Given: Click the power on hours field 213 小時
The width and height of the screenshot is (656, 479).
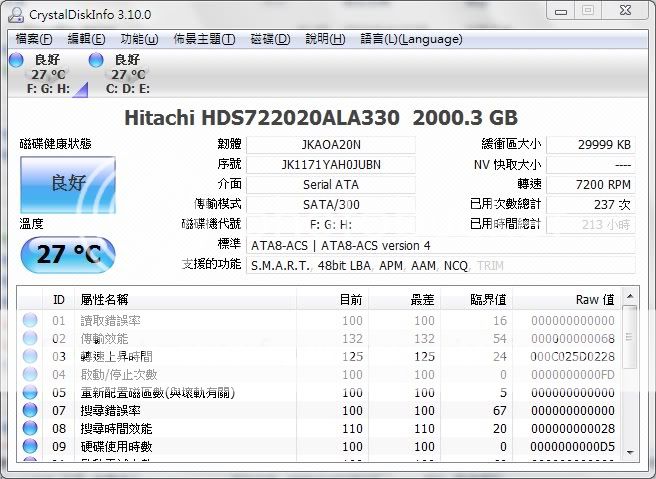Looking at the screenshot, I should 591,225.
